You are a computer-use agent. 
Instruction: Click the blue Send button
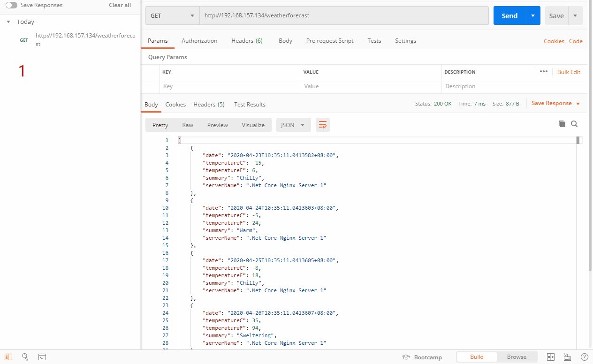pyautogui.click(x=509, y=15)
